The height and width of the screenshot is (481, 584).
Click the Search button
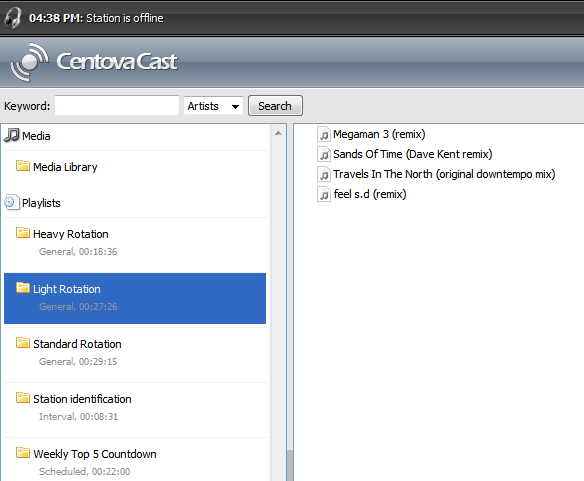pyautogui.click(x=275, y=106)
